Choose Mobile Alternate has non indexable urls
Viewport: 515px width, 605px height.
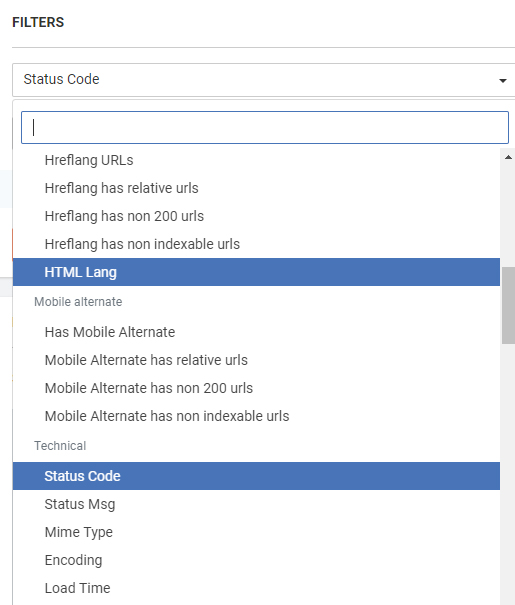click(256, 416)
